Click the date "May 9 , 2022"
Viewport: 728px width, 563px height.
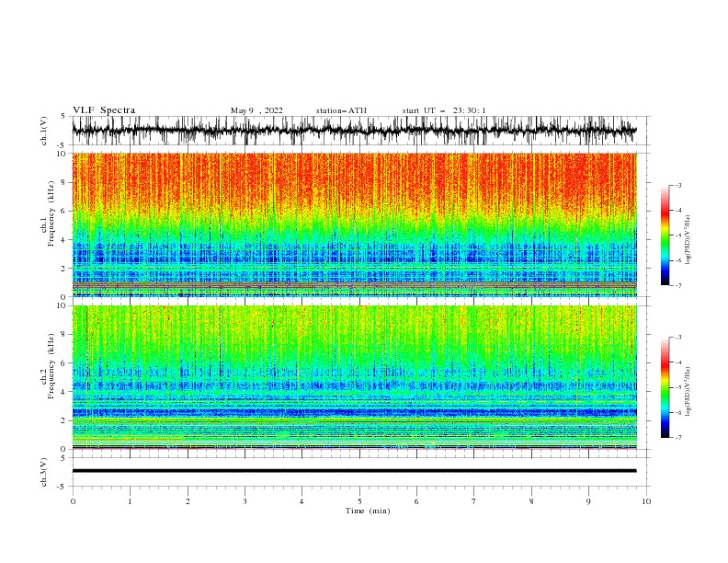coord(256,110)
